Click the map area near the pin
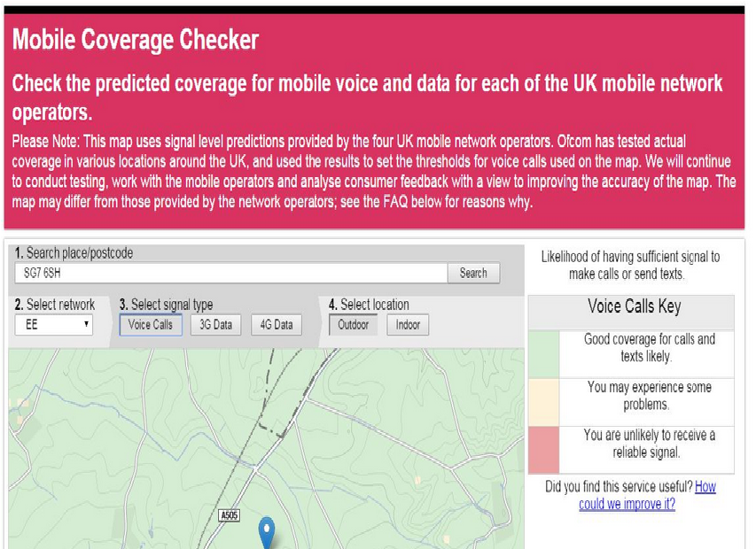756x549 pixels. (x=292, y=505)
